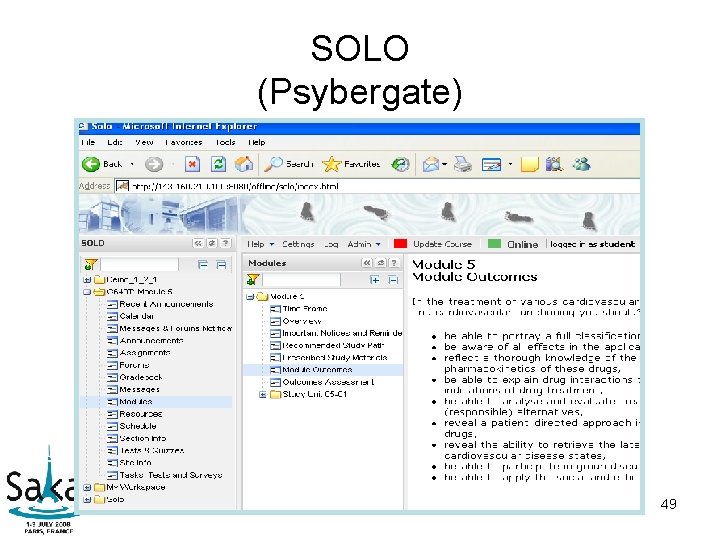Image resolution: width=720 pixels, height=540 pixels.
Task: Click the red Update Course indicator square
Action: point(400,244)
